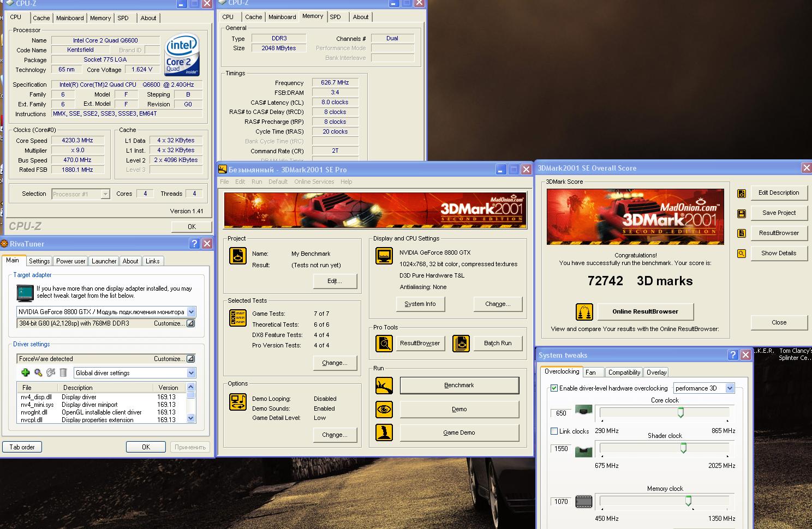Click the Benchmark button
Screen dimensions: 812x529
(459, 385)
